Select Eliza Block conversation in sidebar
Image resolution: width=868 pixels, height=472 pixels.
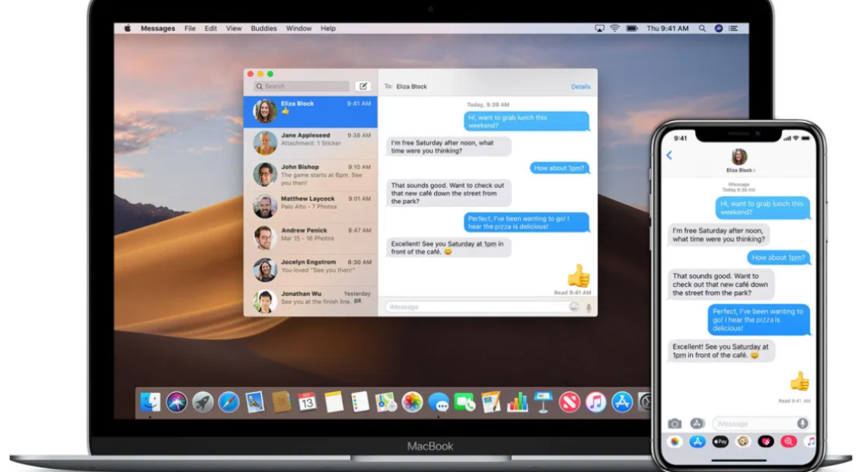311,112
